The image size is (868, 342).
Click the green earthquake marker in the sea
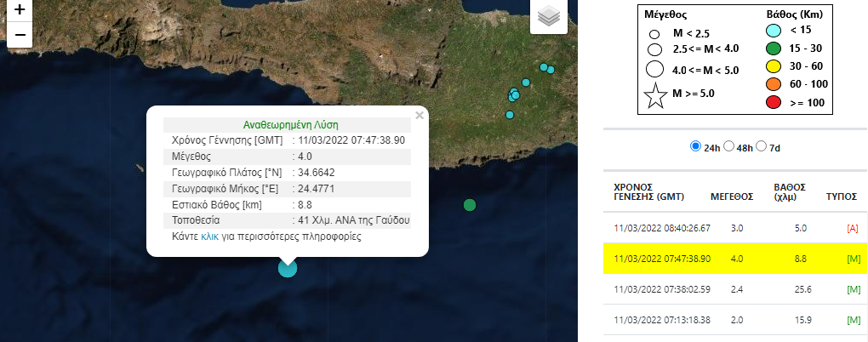coord(470,205)
